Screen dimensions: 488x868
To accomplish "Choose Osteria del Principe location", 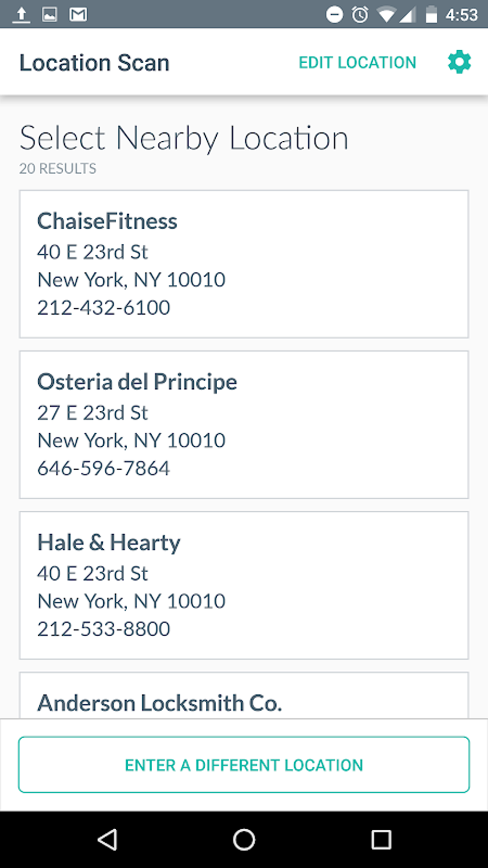I will coord(244,425).
